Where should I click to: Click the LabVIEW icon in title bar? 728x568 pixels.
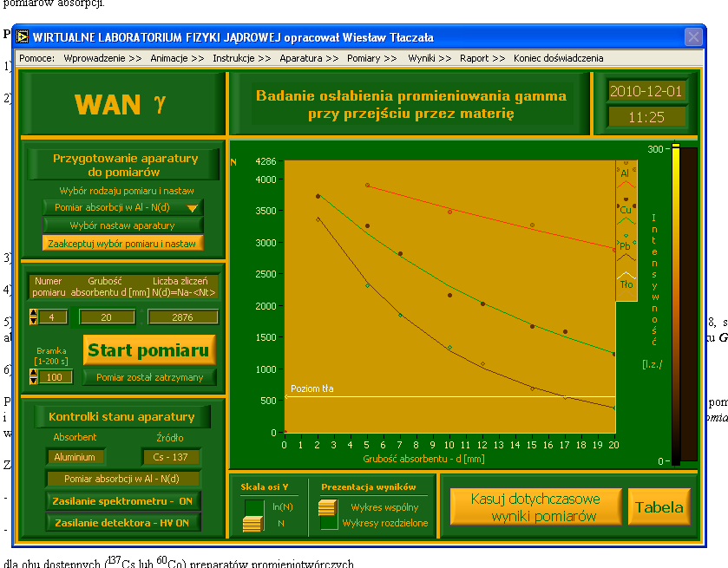click(x=22, y=37)
